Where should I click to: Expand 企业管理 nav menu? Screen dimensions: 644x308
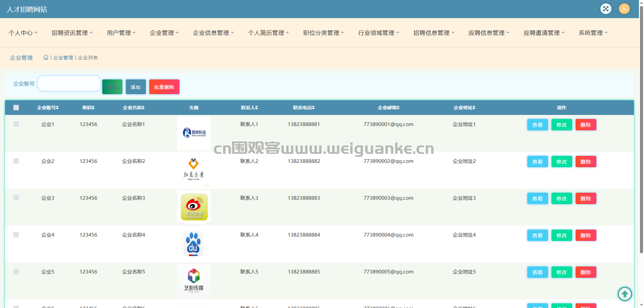[164, 33]
